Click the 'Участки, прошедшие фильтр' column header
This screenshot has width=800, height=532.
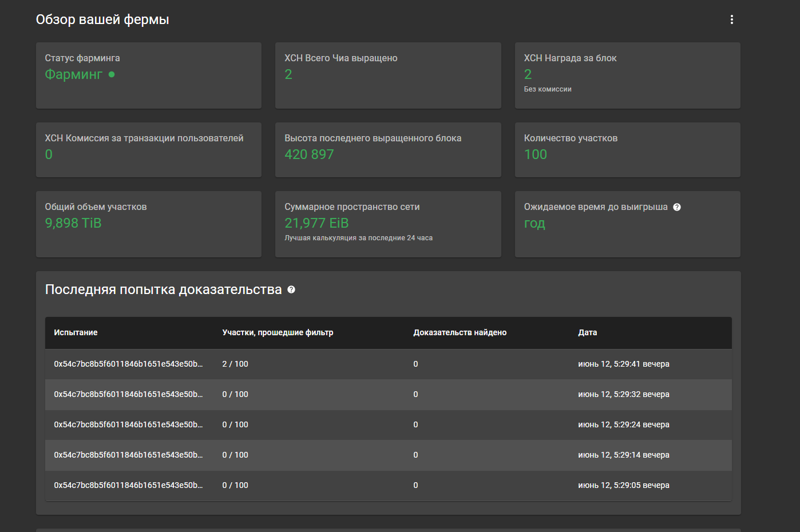[x=278, y=332]
